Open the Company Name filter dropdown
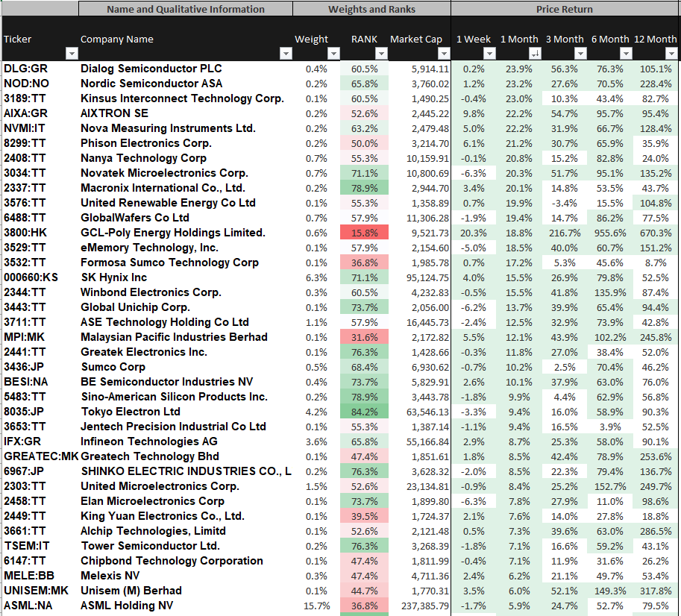Screen dimensions: 681x616 [286, 54]
